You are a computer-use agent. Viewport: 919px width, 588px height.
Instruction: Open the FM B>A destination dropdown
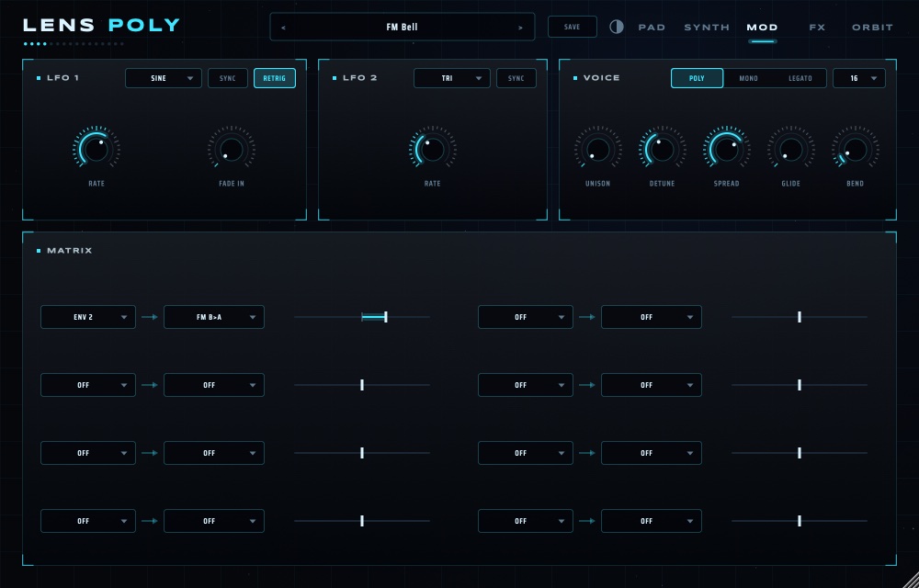(214, 317)
